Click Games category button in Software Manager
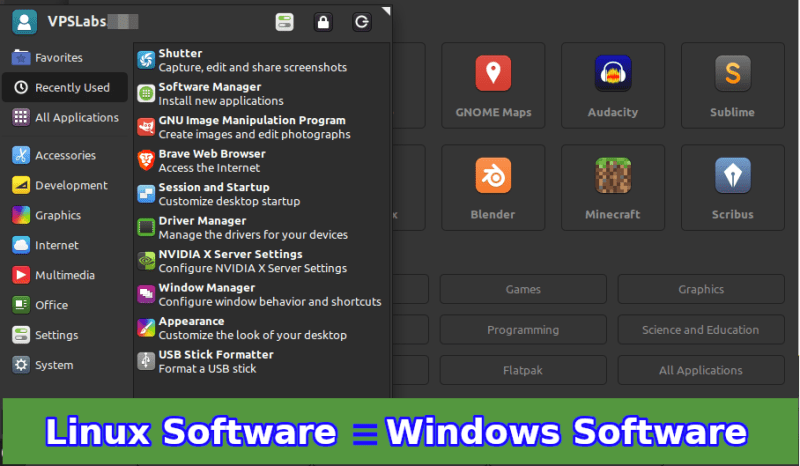This screenshot has width=800, height=466. pos(523,289)
